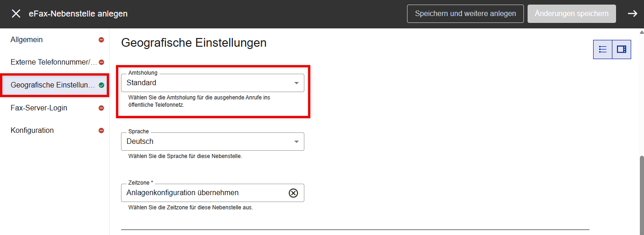Click the red status icon beside Konfiguration
The width and height of the screenshot is (644, 235).
(101, 131)
